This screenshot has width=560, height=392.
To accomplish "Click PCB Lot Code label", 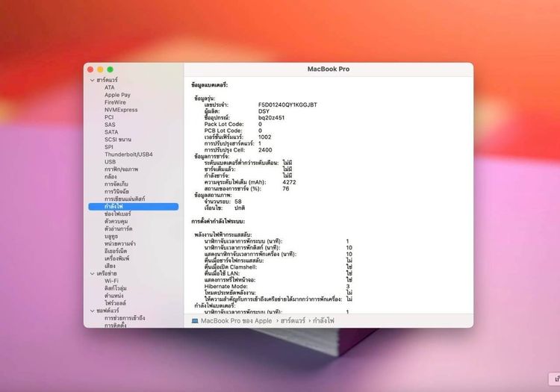I will [223, 131].
